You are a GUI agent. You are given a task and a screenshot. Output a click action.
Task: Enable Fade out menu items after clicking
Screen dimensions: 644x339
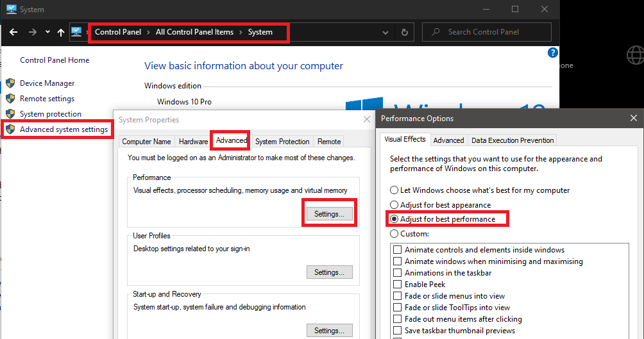click(x=397, y=319)
